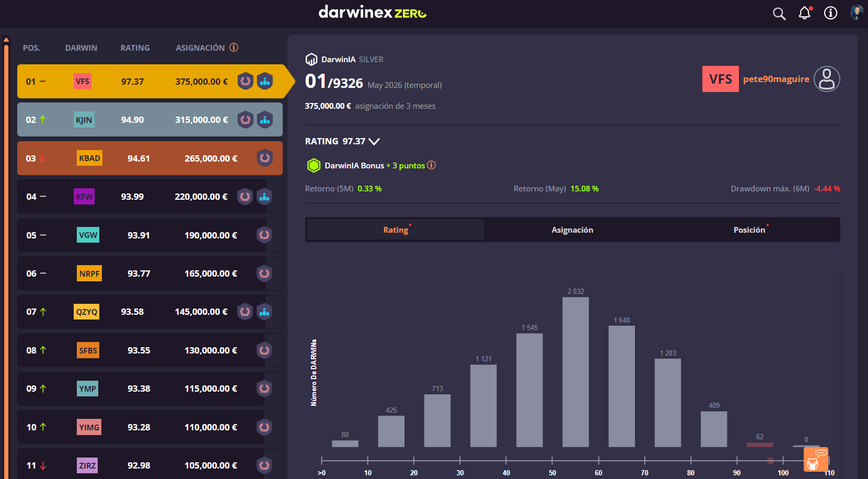Click the green DarwinIA Bonus hexagon

(314, 166)
